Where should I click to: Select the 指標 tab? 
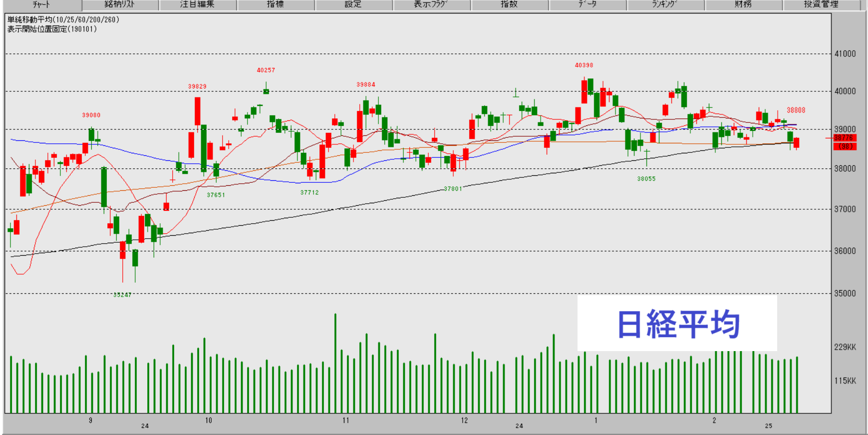[x=276, y=5]
